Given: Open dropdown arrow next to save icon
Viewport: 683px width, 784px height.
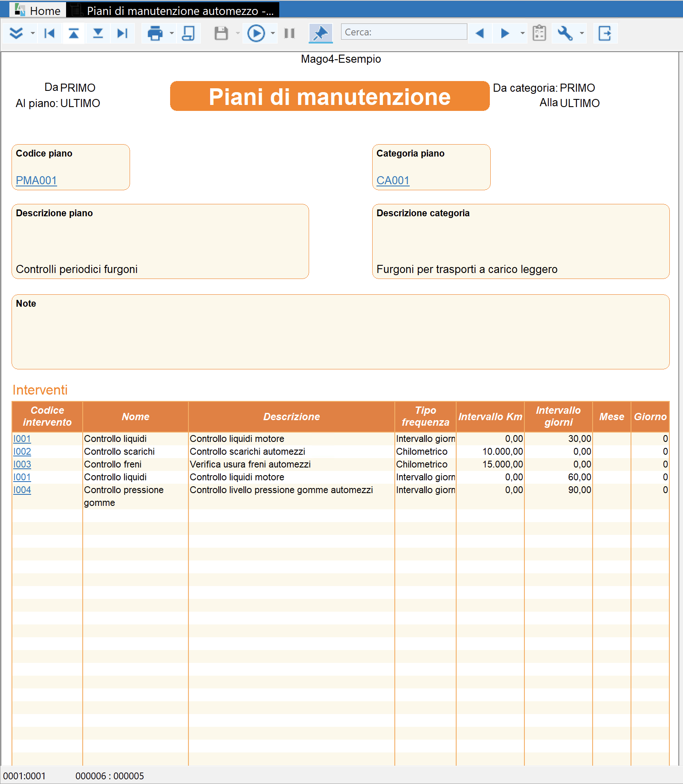Looking at the screenshot, I should pos(237,33).
